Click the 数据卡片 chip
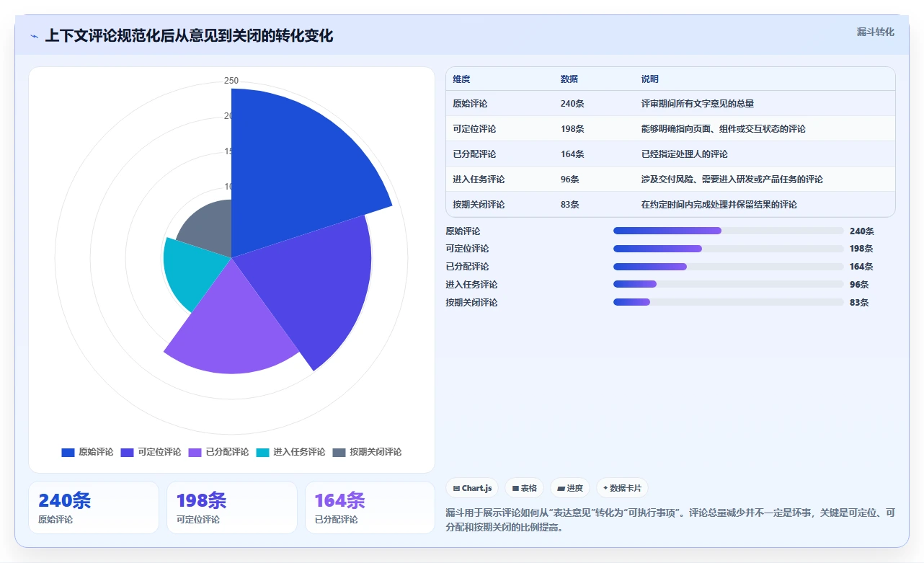This screenshot has height=563, width=924. click(622, 488)
